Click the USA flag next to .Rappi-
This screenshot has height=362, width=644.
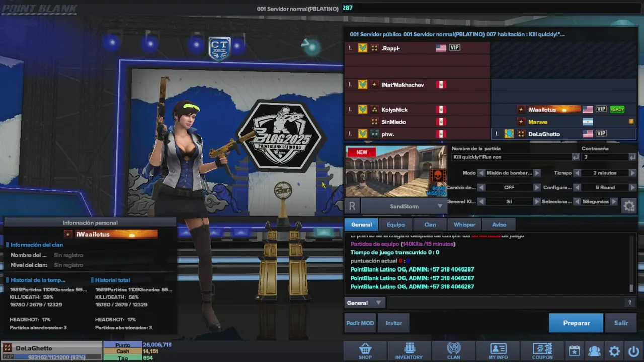[441, 48]
